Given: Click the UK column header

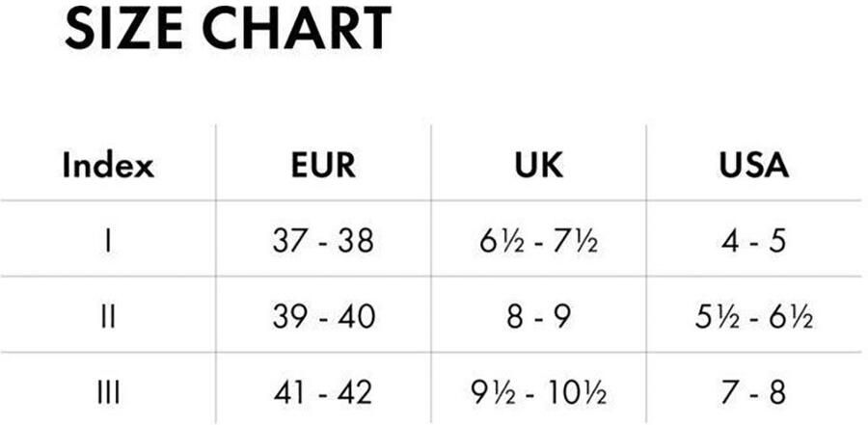Looking at the screenshot, I should pyautogui.click(x=539, y=166).
